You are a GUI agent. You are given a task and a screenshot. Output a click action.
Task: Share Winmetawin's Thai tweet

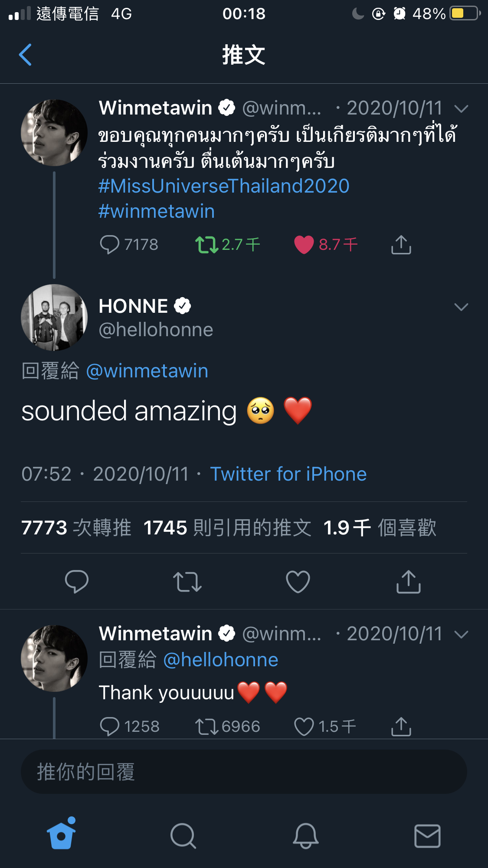coord(401,245)
